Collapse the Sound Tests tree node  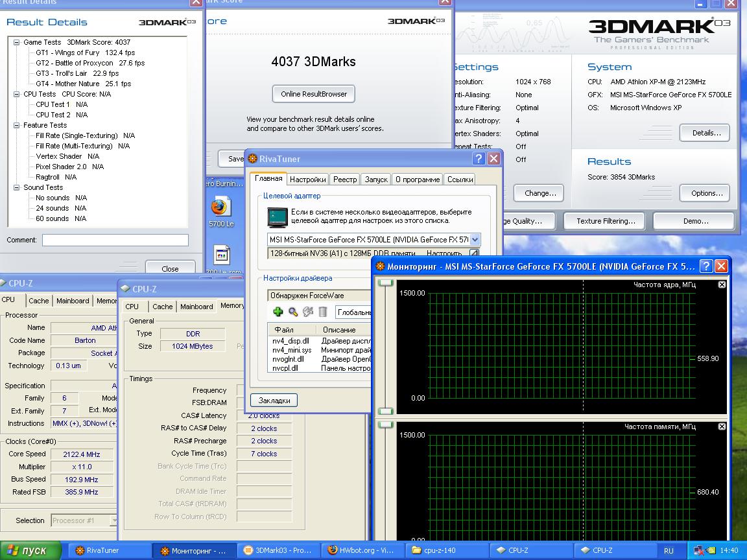coord(17,187)
